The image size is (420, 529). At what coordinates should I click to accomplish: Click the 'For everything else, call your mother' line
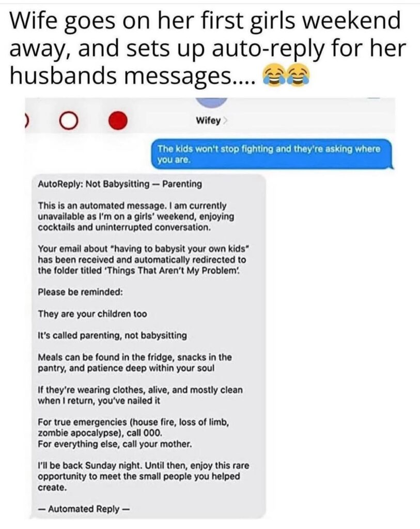pyautogui.click(x=115, y=444)
